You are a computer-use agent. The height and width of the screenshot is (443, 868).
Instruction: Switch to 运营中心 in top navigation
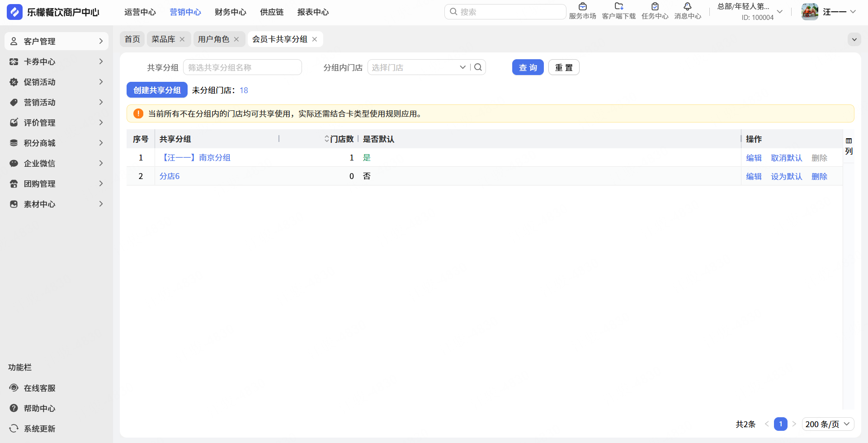tap(140, 12)
